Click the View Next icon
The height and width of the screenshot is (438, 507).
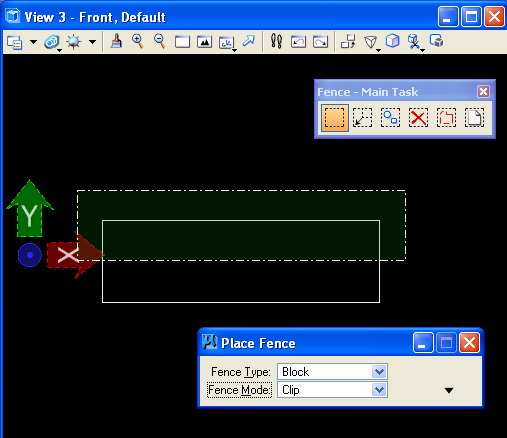click(320, 42)
